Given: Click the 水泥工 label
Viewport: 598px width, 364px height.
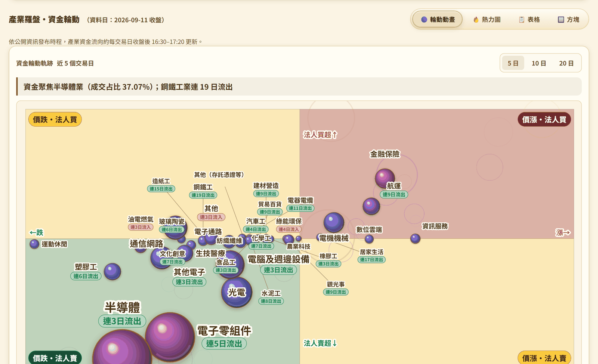Looking at the screenshot, I should (x=271, y=293).
